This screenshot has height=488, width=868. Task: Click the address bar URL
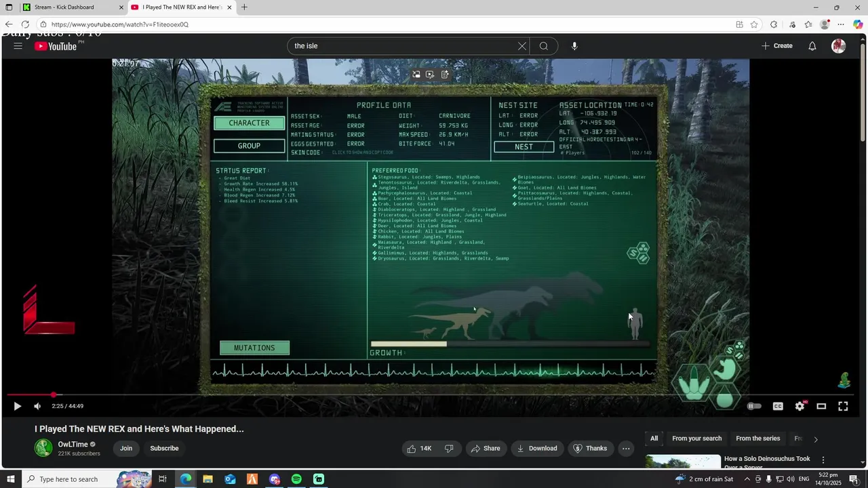[119, 24]
